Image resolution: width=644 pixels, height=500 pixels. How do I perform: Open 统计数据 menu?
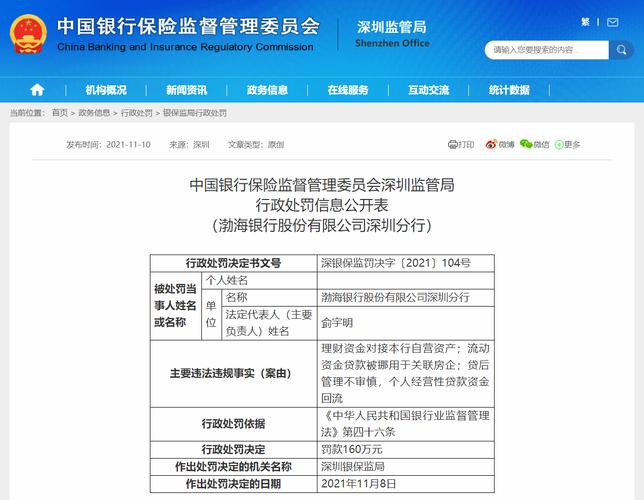coord(509,90)
